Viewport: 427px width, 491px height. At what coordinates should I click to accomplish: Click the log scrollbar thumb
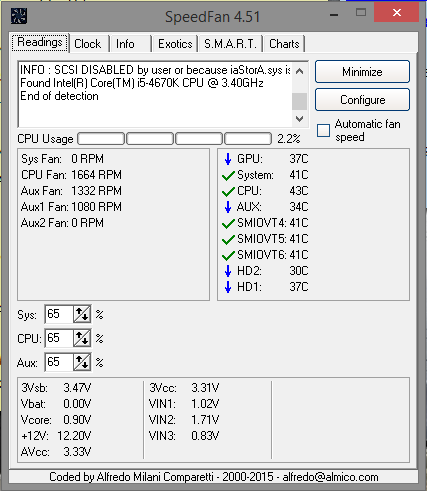point(299,101)
